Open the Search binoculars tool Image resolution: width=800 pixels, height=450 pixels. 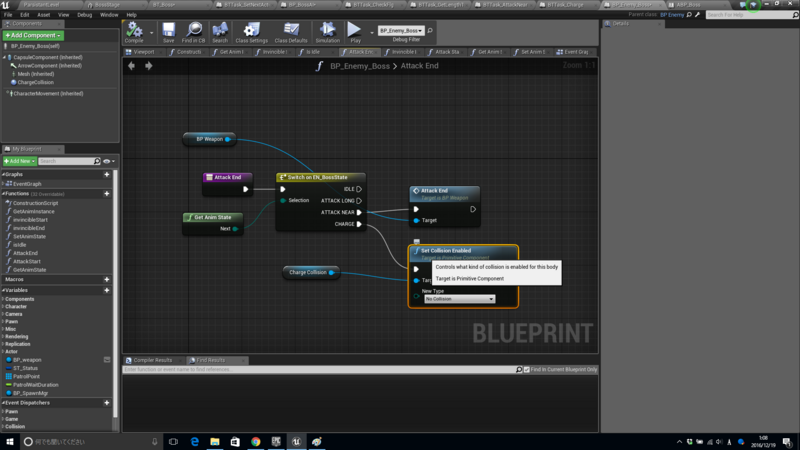point(220,32)
